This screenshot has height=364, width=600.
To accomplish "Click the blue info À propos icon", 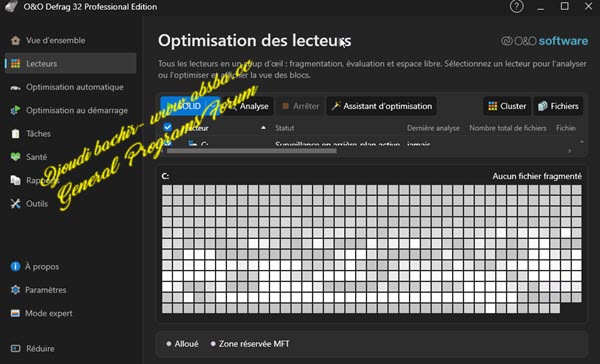I will coord(15,266).
